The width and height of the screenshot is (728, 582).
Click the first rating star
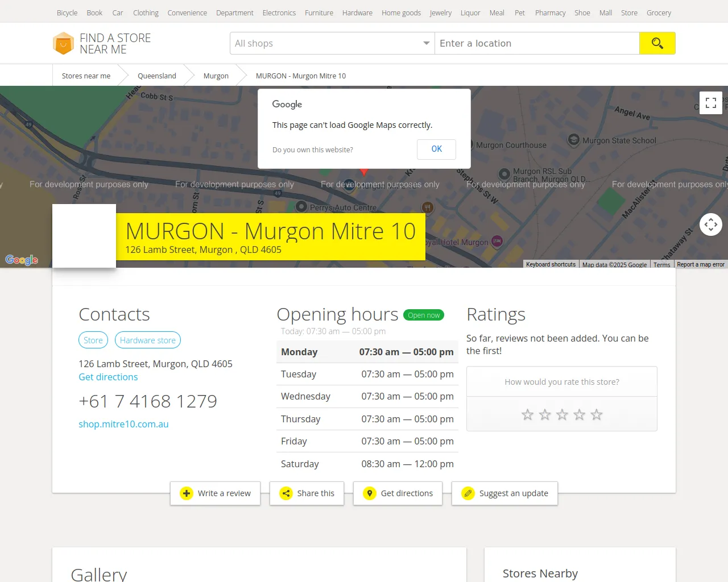tap(527, 415)
